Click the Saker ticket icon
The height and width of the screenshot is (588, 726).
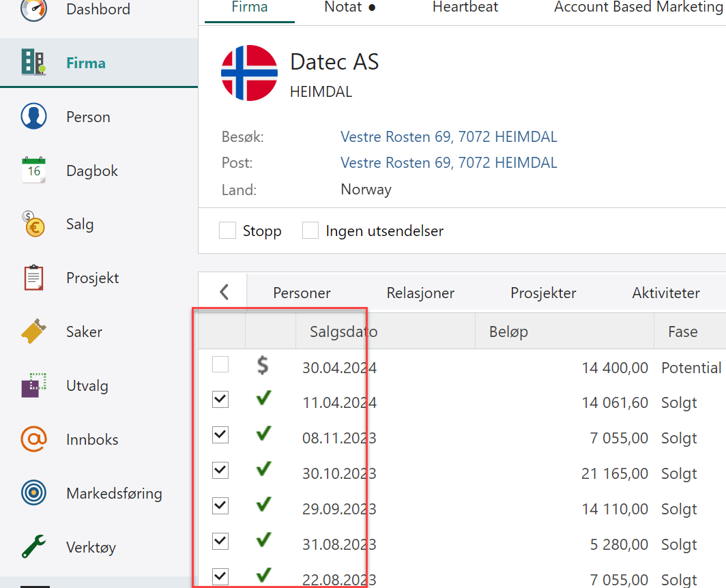(34, 332)
